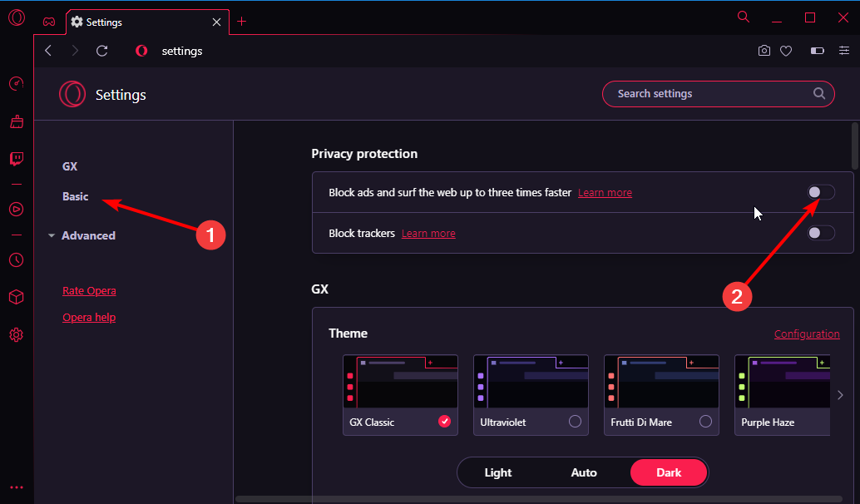Click the Search settings field
Viewport: 860px width, 504px height.
point(719,94)
